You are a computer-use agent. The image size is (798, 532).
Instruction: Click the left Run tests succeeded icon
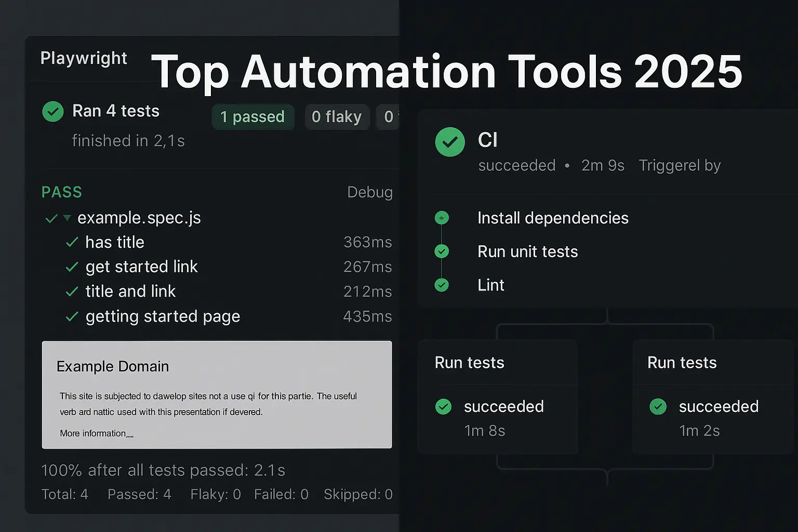coord(443,406)
